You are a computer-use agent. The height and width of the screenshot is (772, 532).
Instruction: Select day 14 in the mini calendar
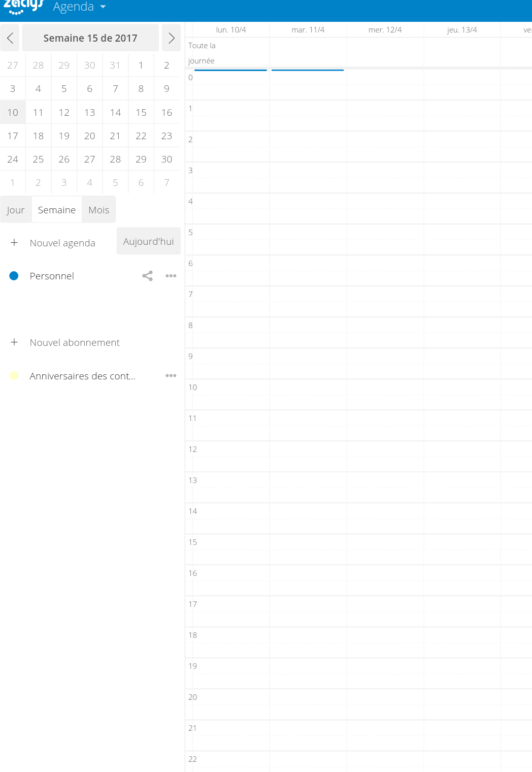coord(115,112)
